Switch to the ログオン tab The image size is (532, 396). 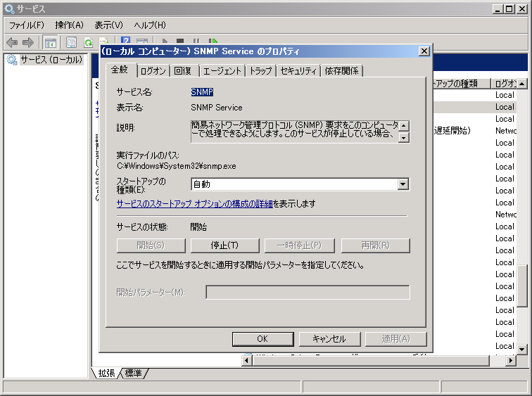(153, 71)
